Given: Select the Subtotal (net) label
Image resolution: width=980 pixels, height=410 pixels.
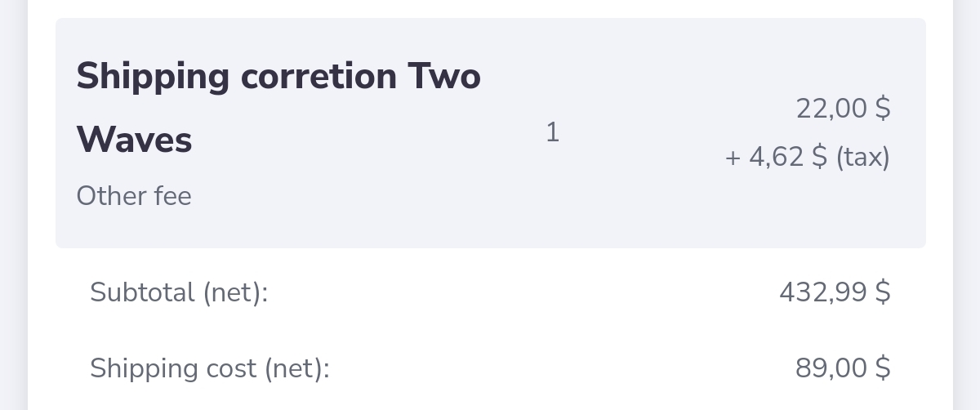Looking at the screenshot, I should [179, 292].
